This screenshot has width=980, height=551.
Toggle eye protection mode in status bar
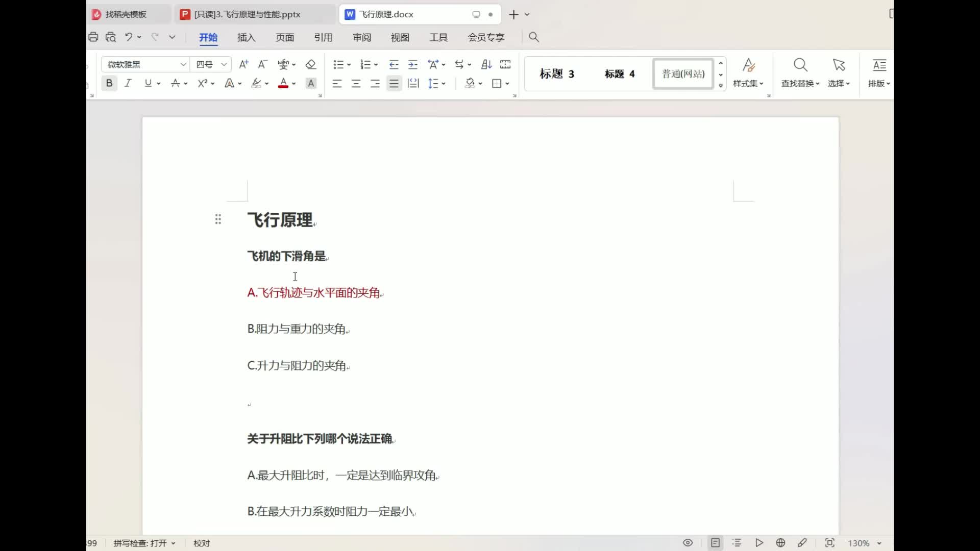pos(688,543)
